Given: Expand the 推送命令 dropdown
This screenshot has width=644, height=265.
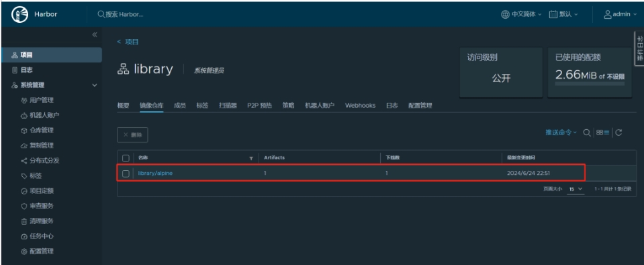Looking at the screenshot, I should (x=561, y=132).
